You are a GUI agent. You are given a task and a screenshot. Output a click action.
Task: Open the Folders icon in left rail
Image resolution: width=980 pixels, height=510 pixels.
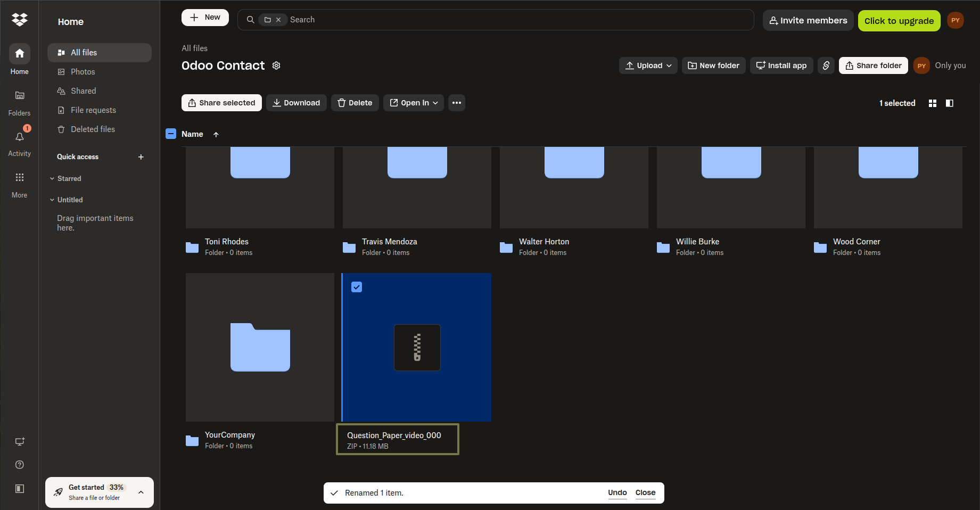click(x=20, y=95)
